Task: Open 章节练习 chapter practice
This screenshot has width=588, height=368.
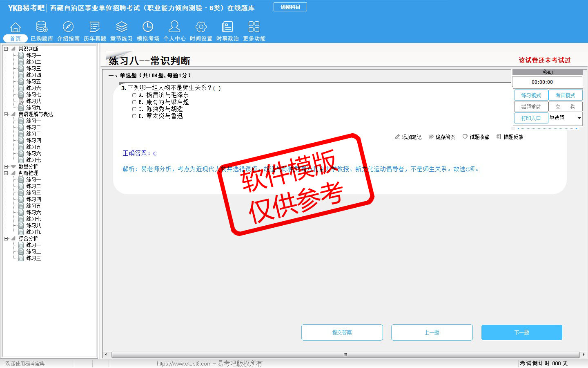Action: [x=121, y=27]
